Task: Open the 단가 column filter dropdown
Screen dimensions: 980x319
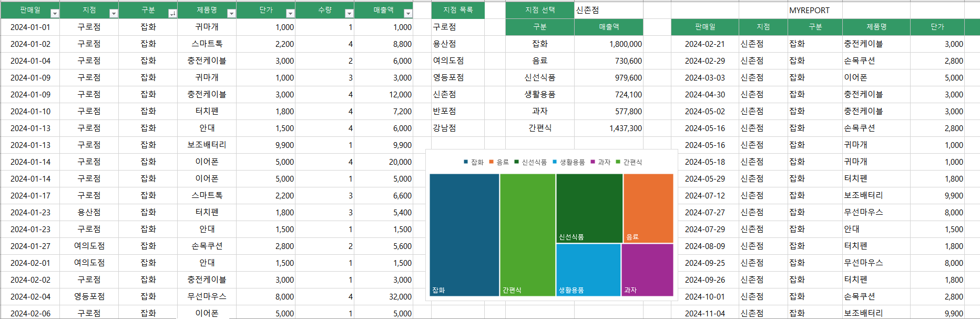Action: tap(290, 13)
